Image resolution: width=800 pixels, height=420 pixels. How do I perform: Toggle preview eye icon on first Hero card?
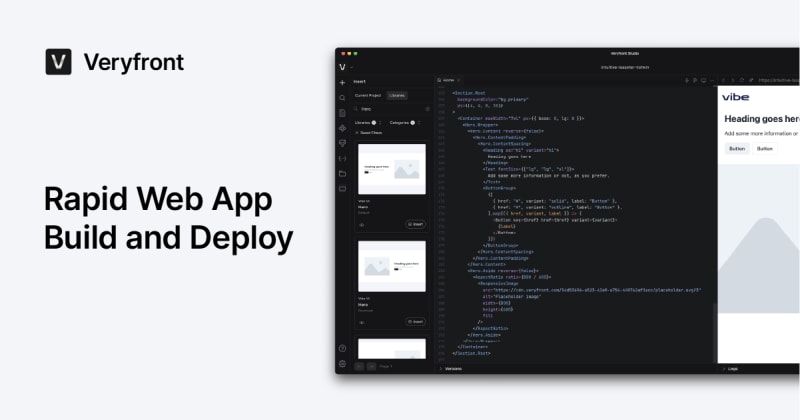pos(362,224)
